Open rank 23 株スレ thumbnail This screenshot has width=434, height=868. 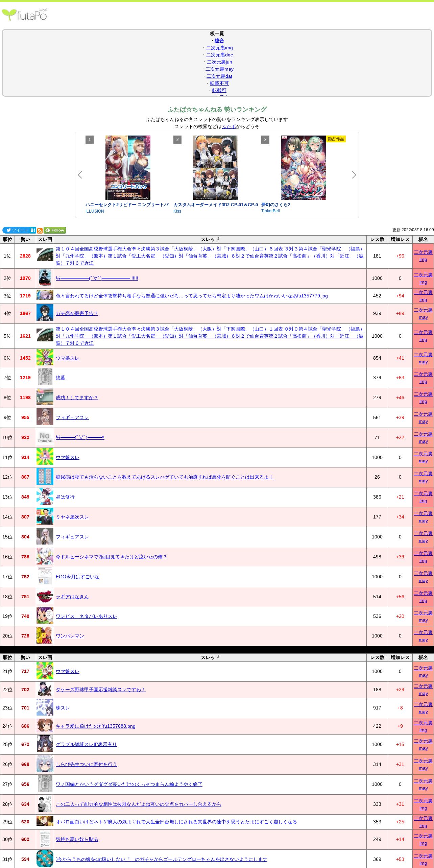click(45, 707)
